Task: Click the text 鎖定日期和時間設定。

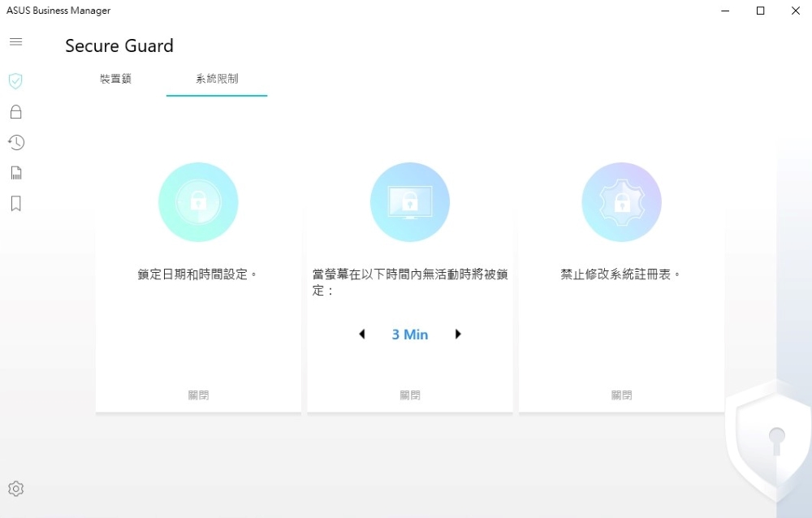Action: point(197,274)
